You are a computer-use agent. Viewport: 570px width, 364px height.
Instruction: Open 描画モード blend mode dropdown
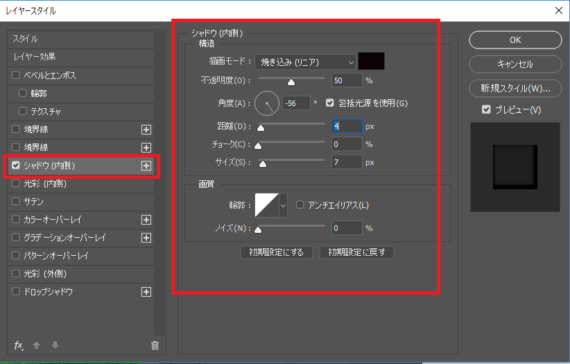tap(305, 62)
